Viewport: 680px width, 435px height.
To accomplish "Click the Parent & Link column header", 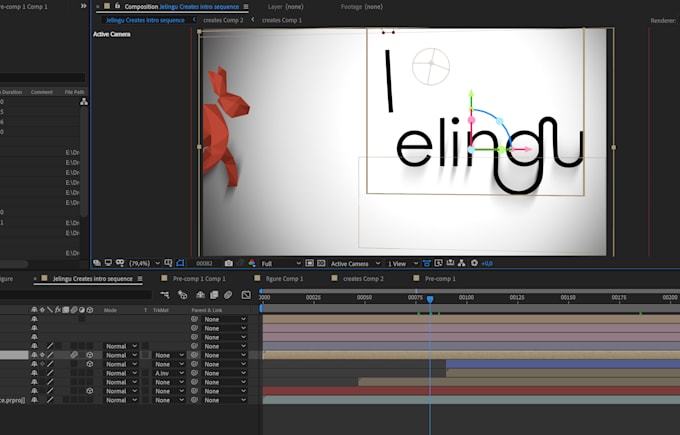I will tap(207, 310).
